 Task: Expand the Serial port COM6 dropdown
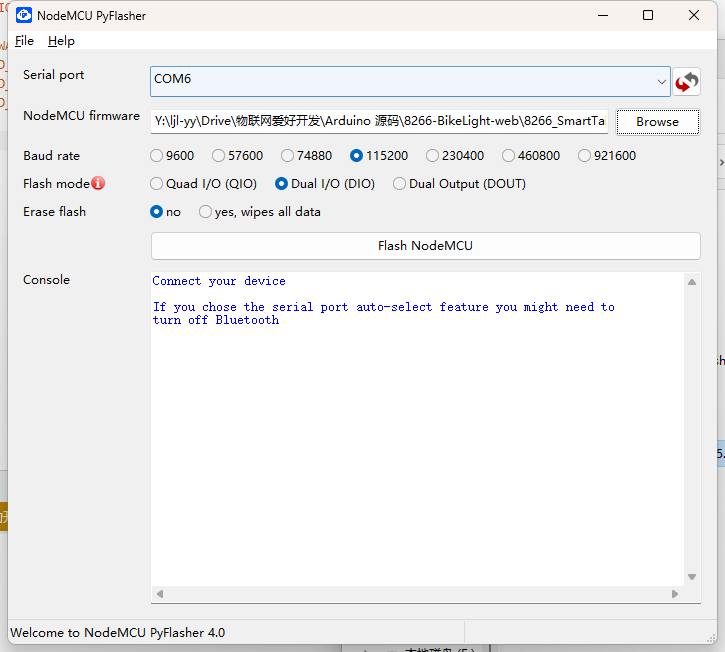(661, 81)
